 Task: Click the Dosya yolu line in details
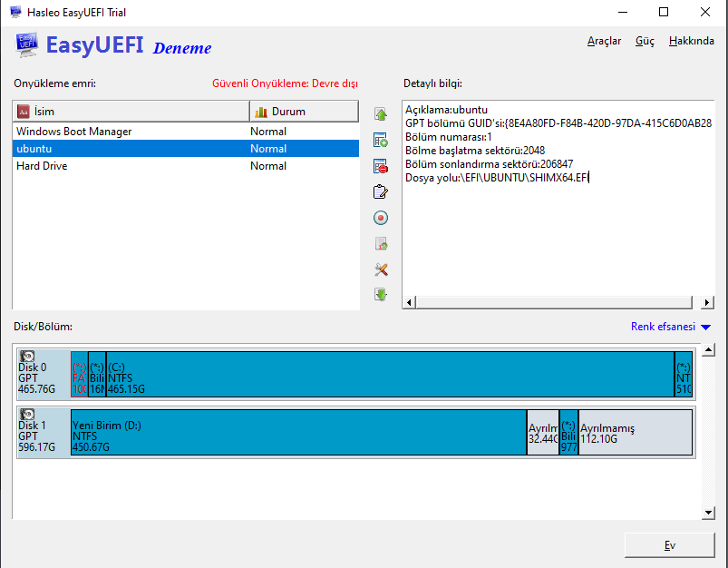click(x=497, y=178)
